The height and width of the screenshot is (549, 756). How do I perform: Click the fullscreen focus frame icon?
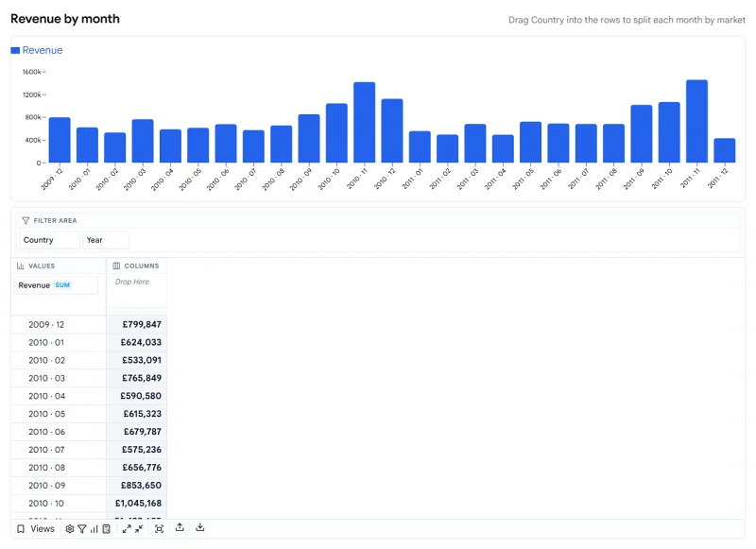click(159, 529)
